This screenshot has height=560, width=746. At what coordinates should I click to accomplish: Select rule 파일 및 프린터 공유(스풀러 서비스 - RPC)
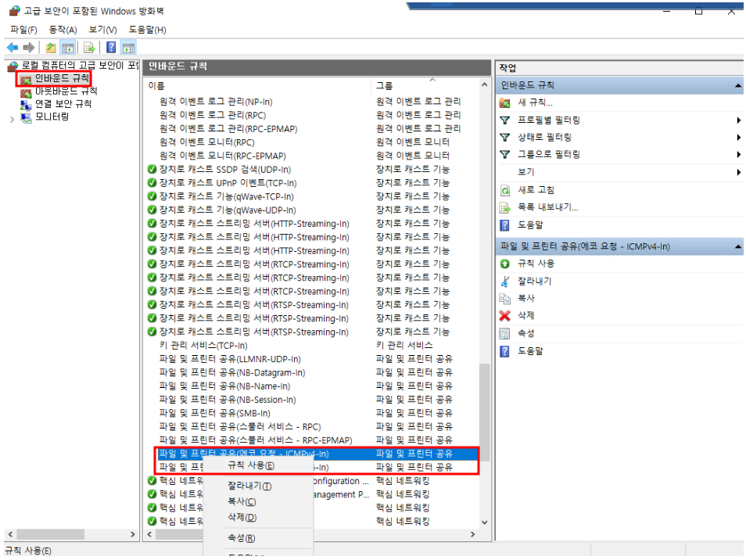[x=240, y=427]
